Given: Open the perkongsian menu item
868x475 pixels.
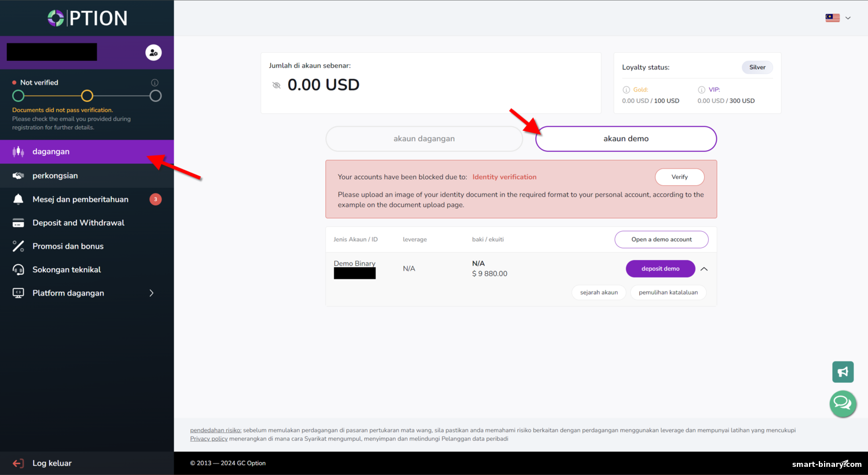Looking at the screenshot, I should (87, 176).
